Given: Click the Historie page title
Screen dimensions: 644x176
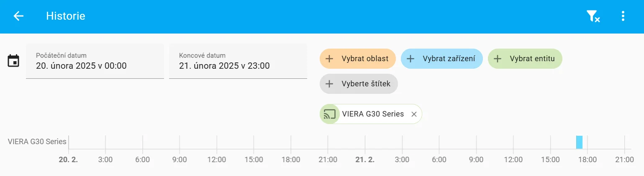Looking at the screenshot, I should 66,16.
